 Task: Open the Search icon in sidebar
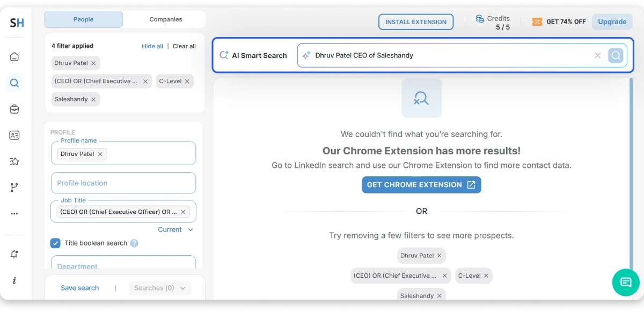[x=14, y=83]
